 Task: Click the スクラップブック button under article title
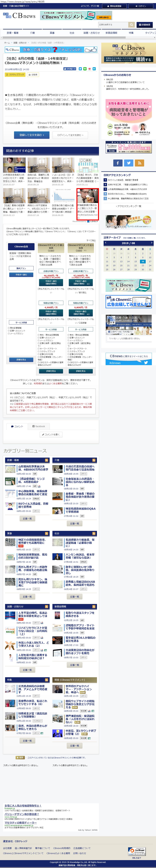point(15,75)
